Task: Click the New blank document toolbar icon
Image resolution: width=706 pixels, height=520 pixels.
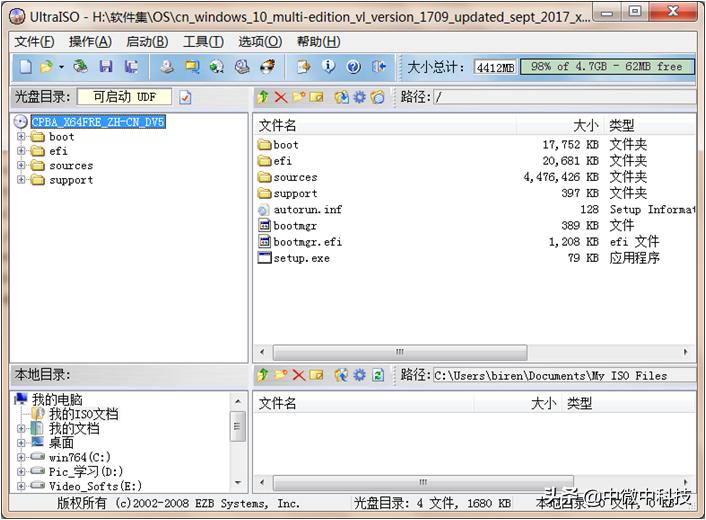Action: (x=26, y=67)
